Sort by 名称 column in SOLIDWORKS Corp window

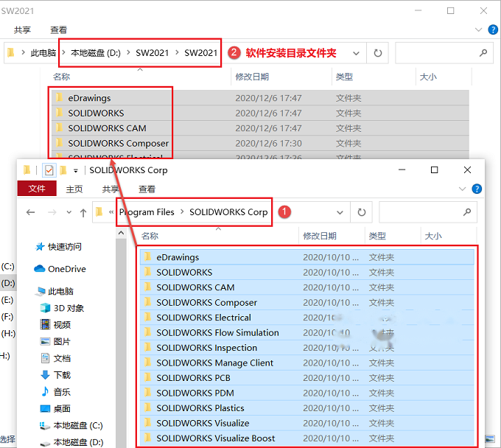click(x=150, y=236)
